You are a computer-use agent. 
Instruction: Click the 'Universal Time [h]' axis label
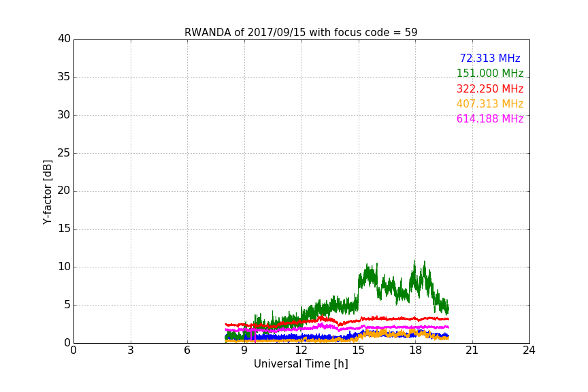click(301, 364)
